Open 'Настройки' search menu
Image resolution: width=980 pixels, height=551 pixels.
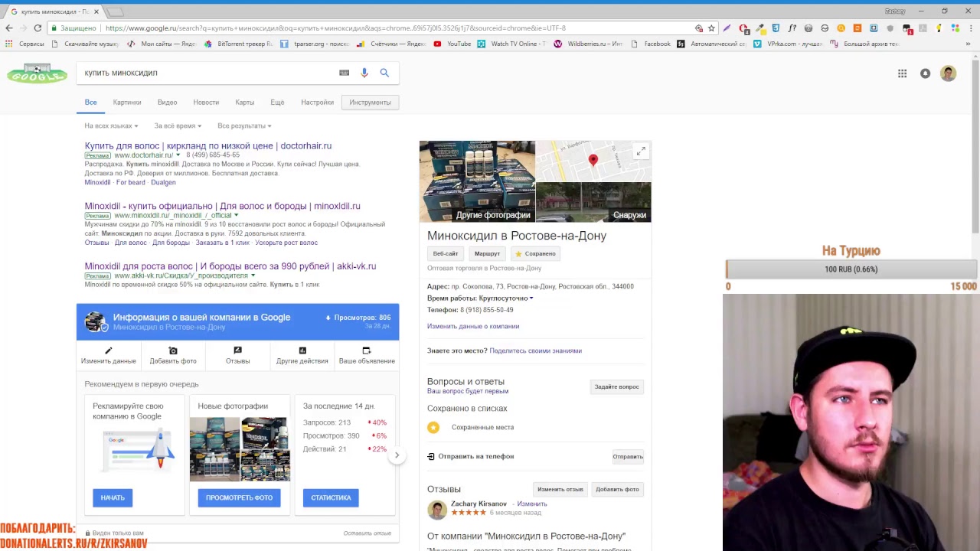pyautogui.click(x=317, y=102)
